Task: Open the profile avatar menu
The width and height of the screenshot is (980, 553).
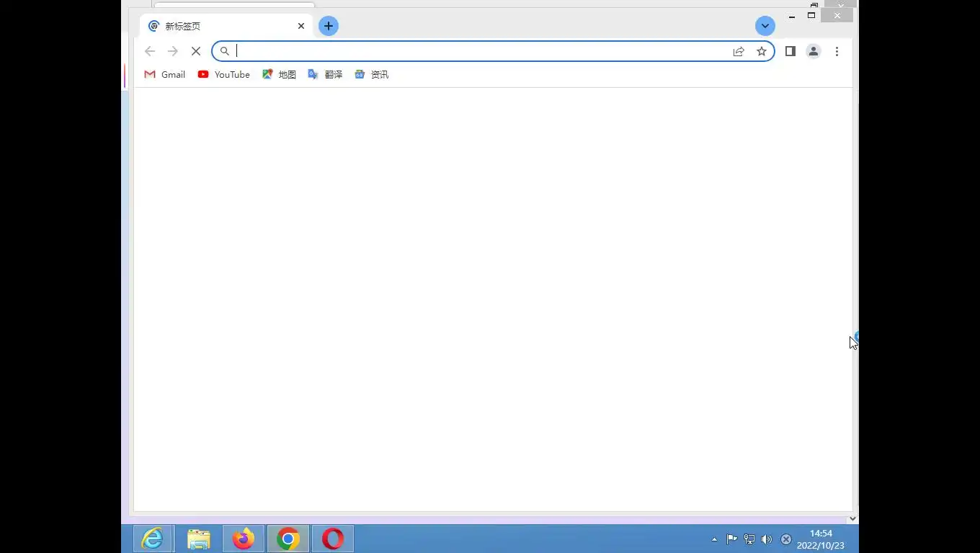Action: 814,51
